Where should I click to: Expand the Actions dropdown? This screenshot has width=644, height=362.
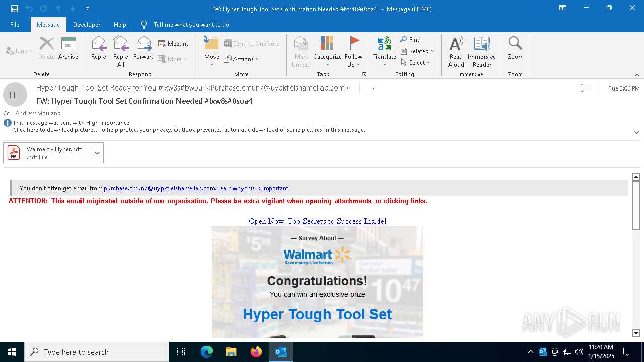pyautogui.click(x=242, y=59)
